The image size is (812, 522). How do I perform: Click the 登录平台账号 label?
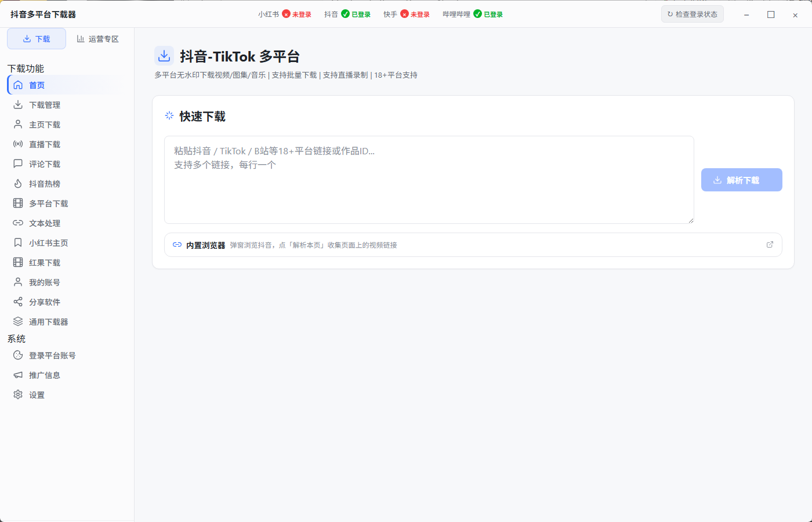point(52,356)
